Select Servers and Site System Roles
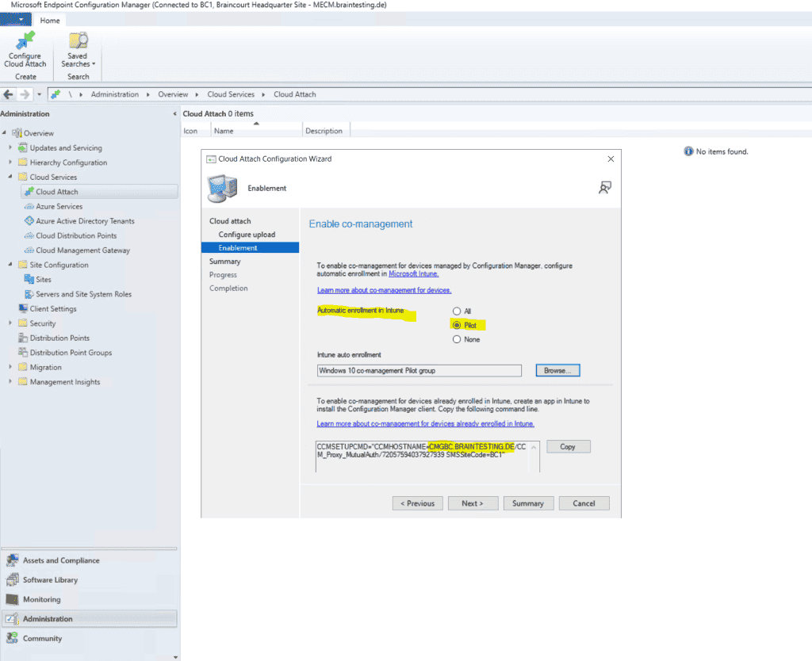This screenshot has height=661, width=812. click(x=83, y=294)
